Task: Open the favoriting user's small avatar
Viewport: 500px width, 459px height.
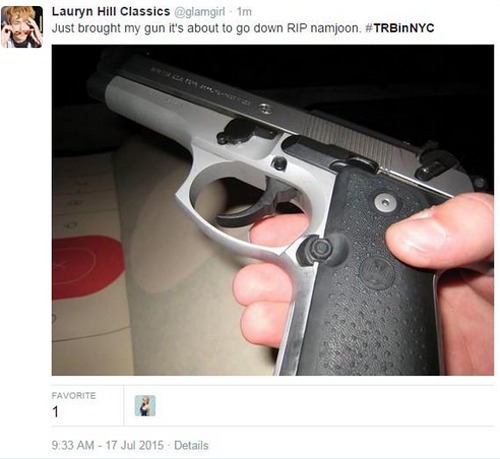Action: (145, 406)
